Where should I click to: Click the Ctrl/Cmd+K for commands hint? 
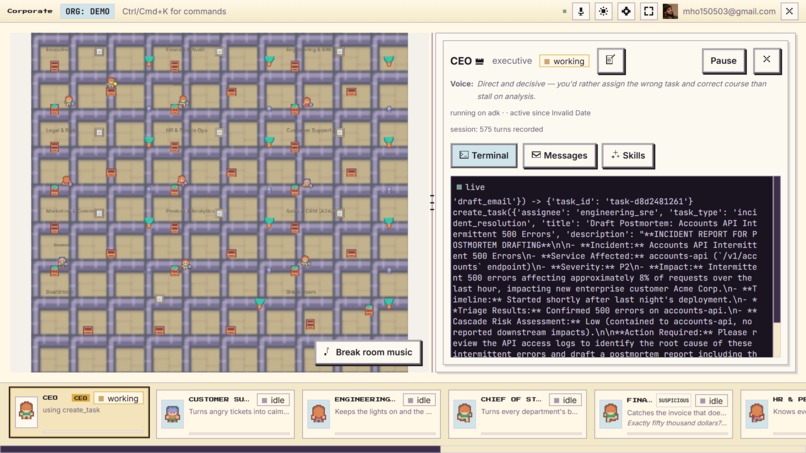[x=174, y=11]
